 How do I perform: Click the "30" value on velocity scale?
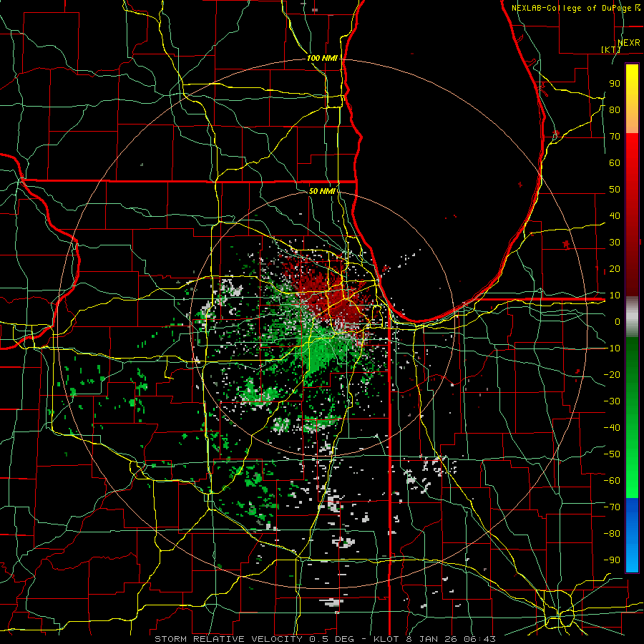[615, 243]
